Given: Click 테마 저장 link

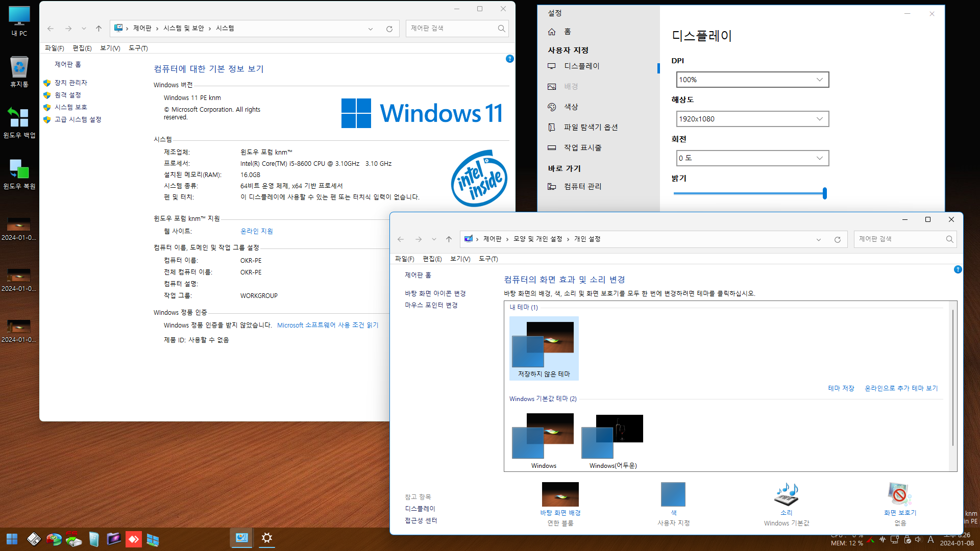Looking at the screenshot, I should [x=841, y=388].
